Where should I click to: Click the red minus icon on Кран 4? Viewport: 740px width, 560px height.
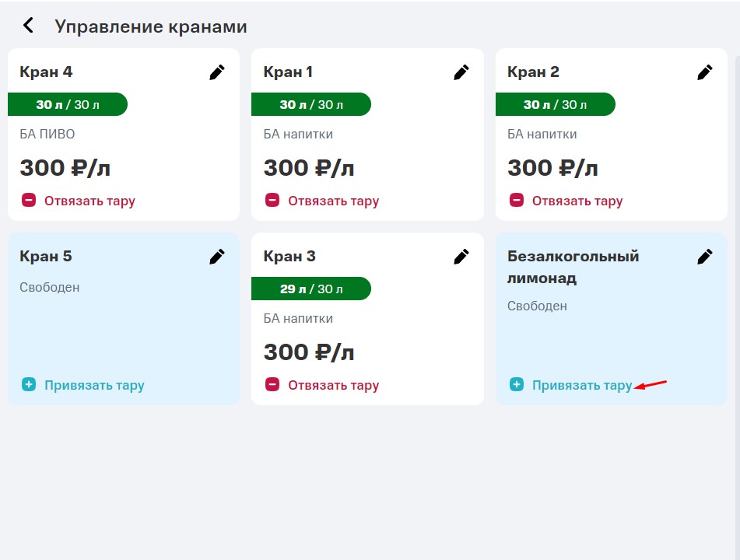pyautogui.click(x=29, y=200)
